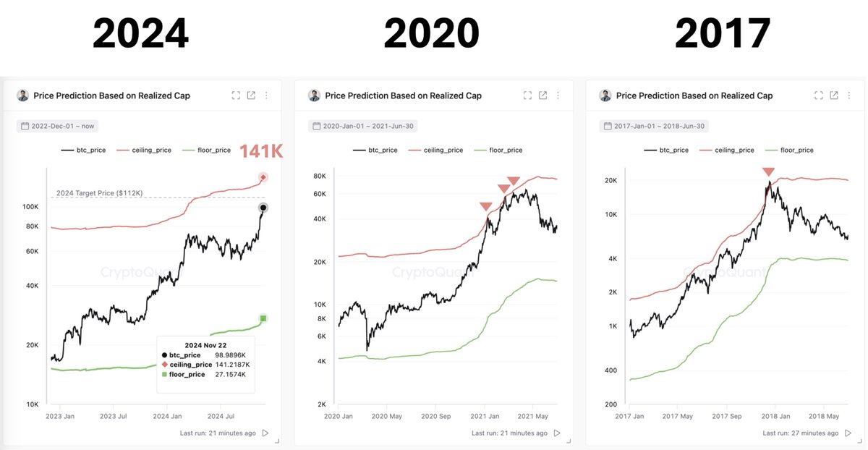Open fullscreen view on the 2024 chart
Viewport: 868px width, 450px height.
click(236, 95)
